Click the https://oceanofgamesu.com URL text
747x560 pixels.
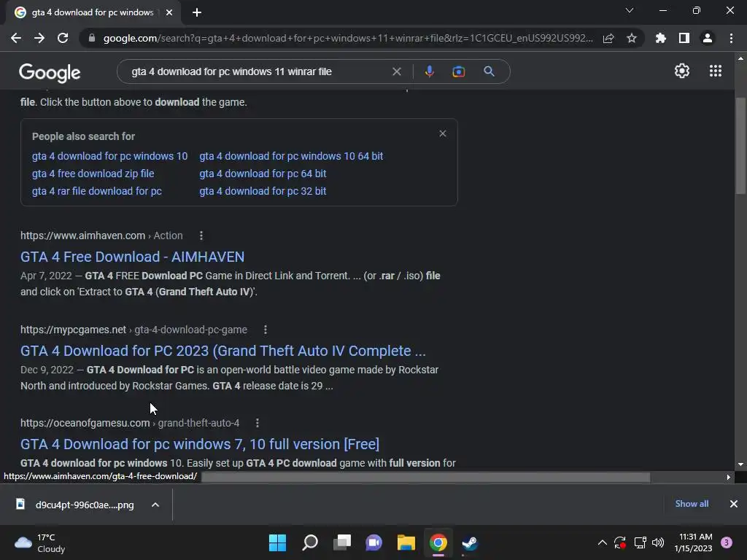point(85,423)
